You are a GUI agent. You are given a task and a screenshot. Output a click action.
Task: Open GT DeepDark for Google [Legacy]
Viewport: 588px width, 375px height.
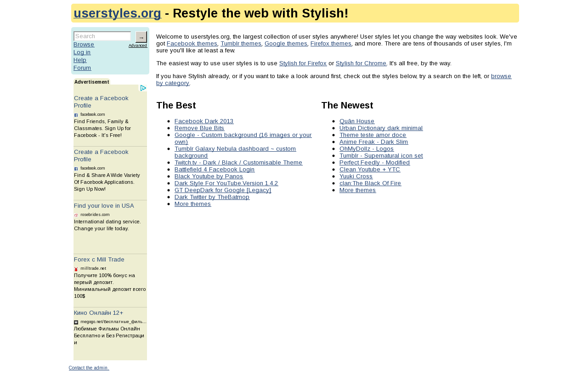point(223,190)
